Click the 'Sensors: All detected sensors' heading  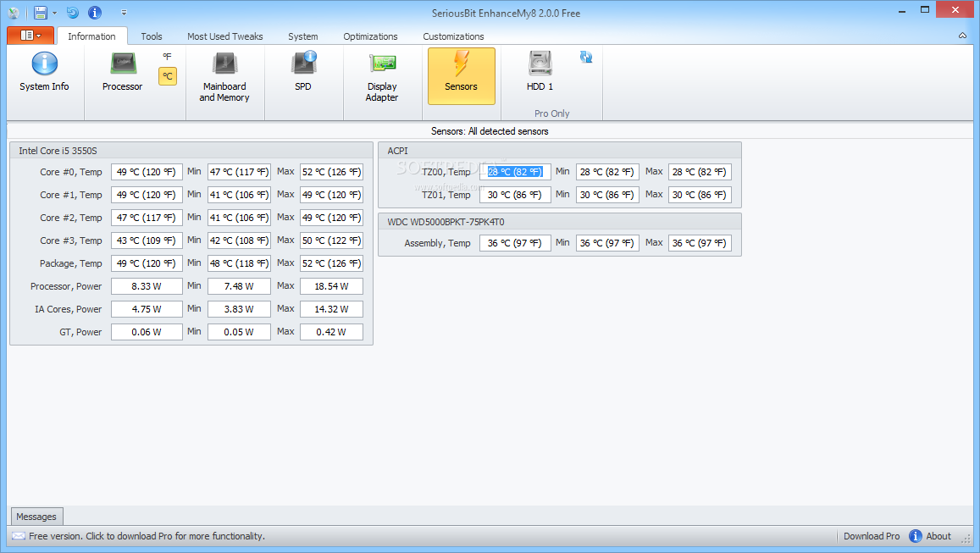tap(490, 131)
